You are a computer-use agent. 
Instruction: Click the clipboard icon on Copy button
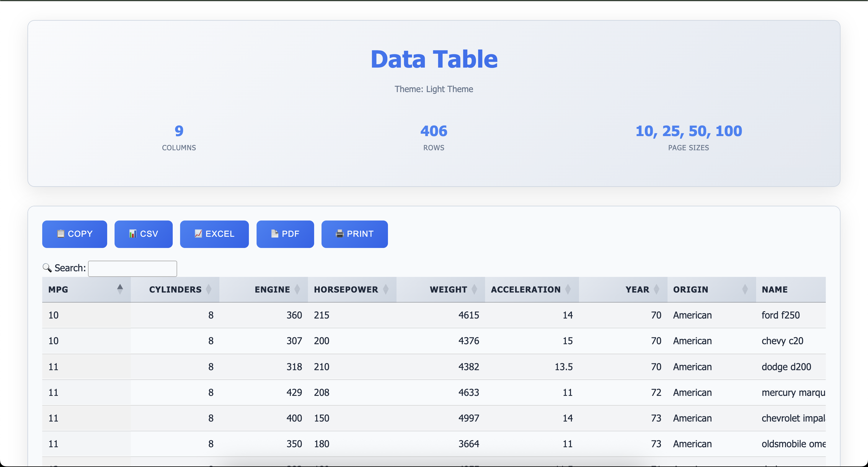point(61,234)
